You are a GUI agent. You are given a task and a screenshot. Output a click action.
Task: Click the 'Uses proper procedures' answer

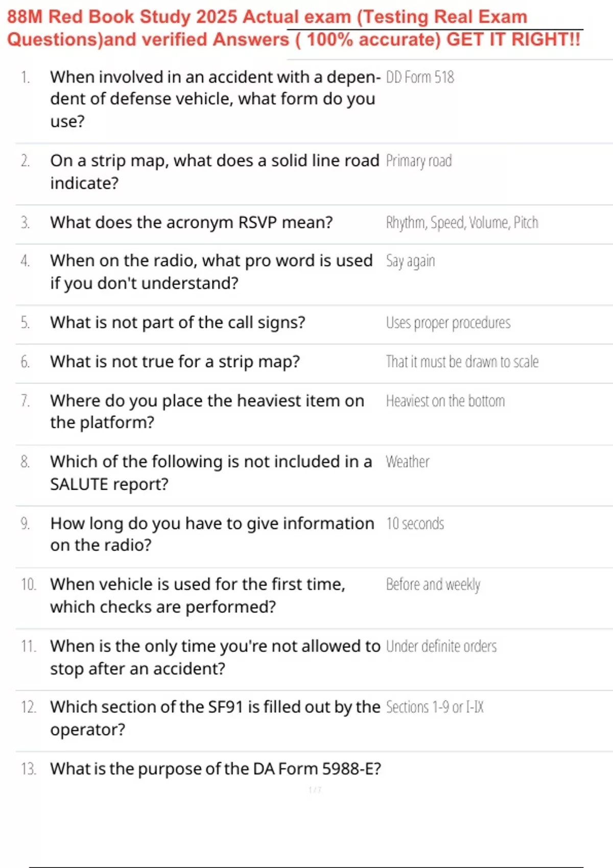pos(448,323)
